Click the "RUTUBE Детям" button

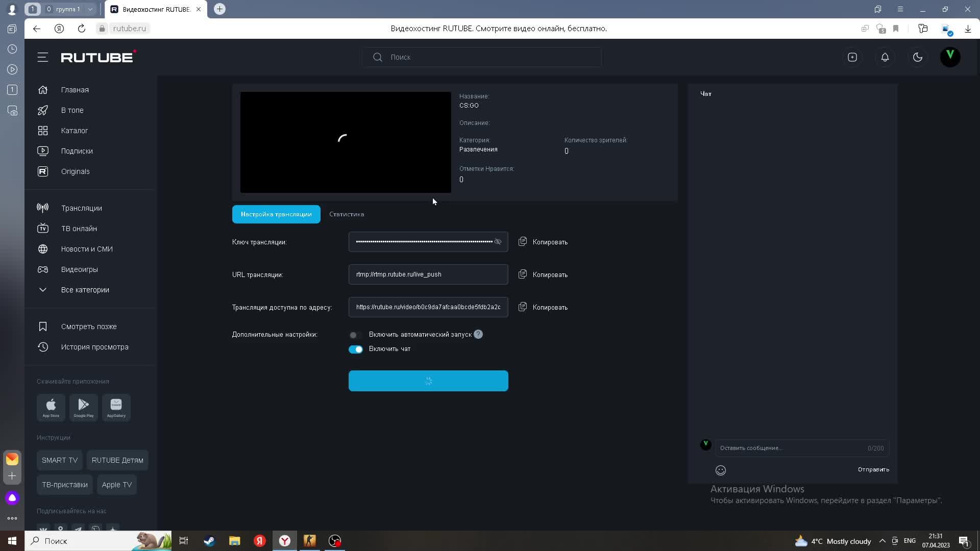click(117, 460)
